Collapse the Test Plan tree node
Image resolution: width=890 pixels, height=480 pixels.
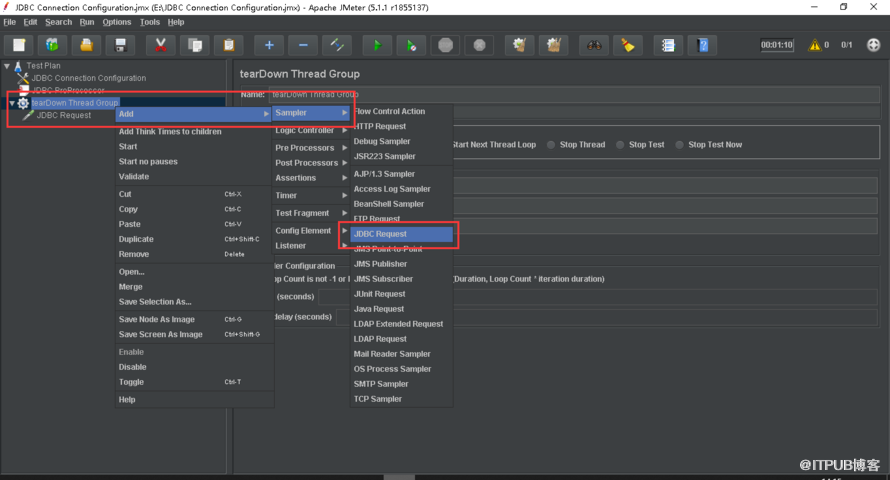(x=8, y=66)
